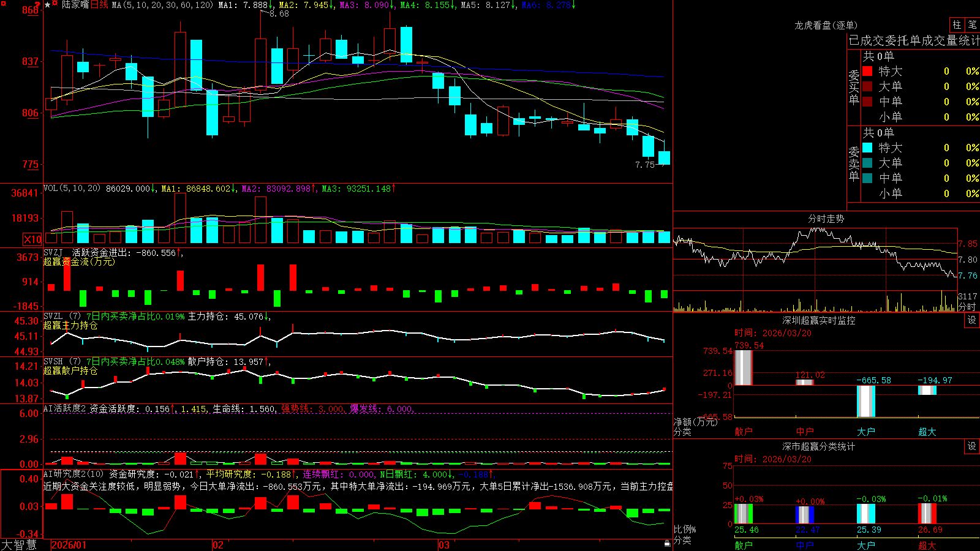This screenshot has width=980, height=551.
Task: Click the small red square icon in the top-left corner
Action: [x=4, y=4]
